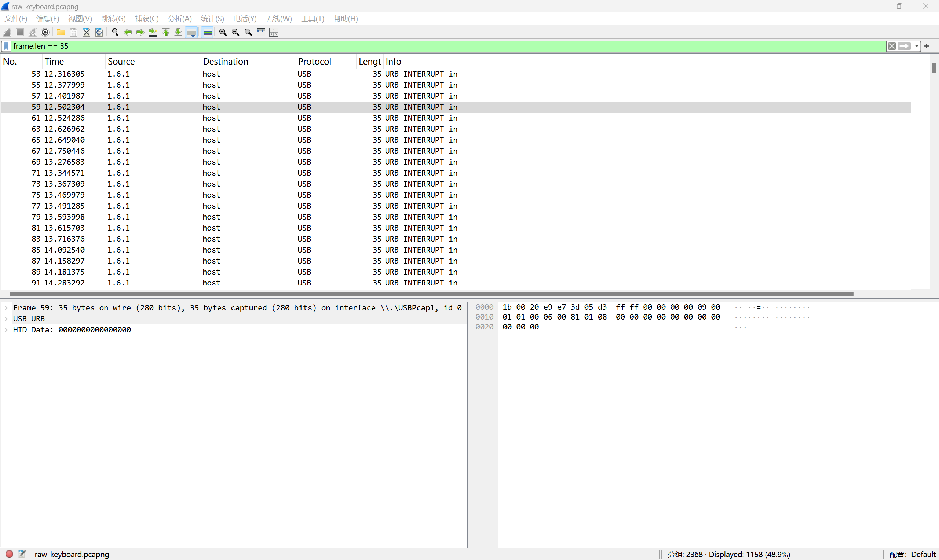This screenshot has width=939, height=560.
Task: Open the 统计(S) menu
Action: click(212, 18)
